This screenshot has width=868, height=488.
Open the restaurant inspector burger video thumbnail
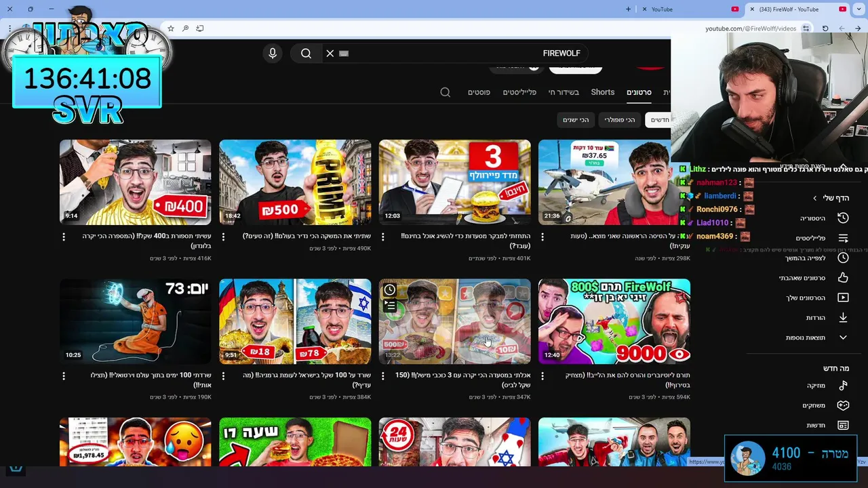[x=455, y=182]
